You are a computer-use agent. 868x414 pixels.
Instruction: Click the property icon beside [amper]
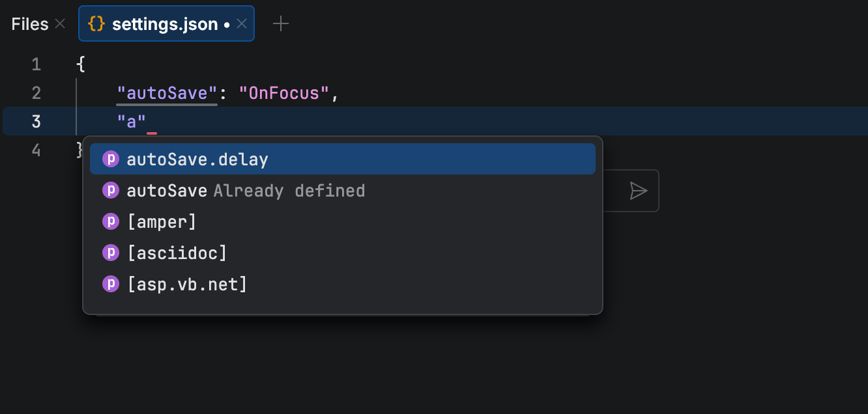(110, 221)
